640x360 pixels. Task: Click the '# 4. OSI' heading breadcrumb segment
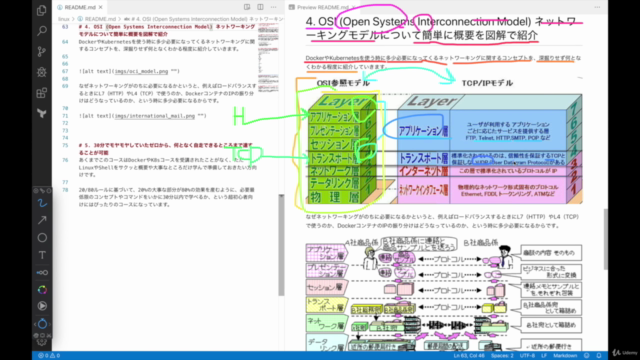pyautogui.click(x=204, y=19)
